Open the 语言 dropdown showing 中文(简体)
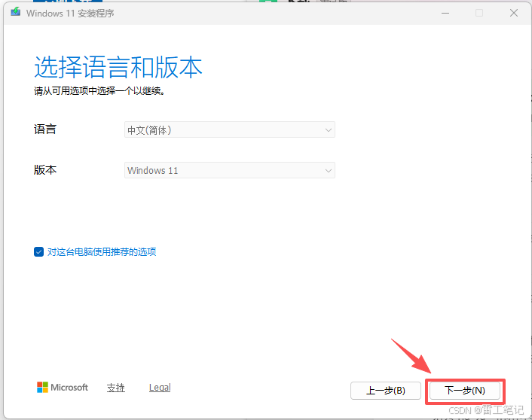This screenshot has width=532, height=420. click(230, 129)
